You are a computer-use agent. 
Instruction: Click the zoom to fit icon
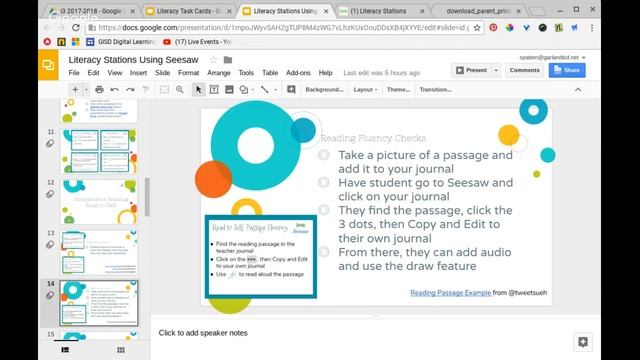[x=164, y=89]
